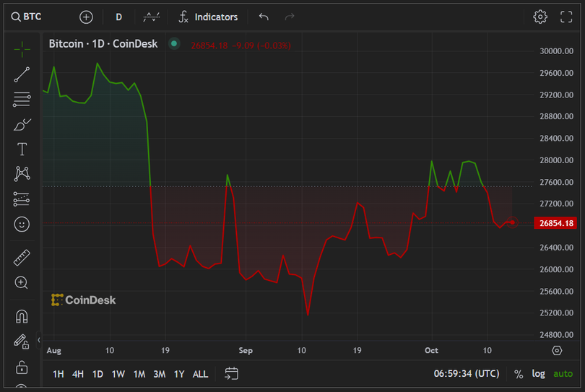The image size is (585, 392).
Task: Collapse the drawing toolbar with arrow
Action: [39, 339]
